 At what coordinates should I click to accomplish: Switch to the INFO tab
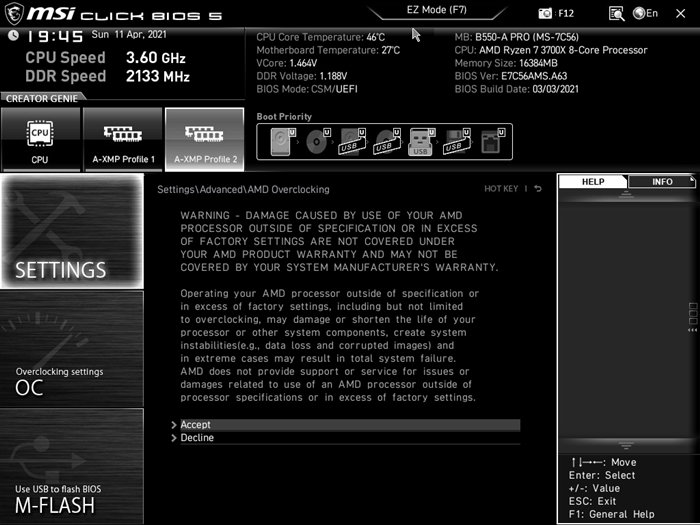click(x=662, y=182)
